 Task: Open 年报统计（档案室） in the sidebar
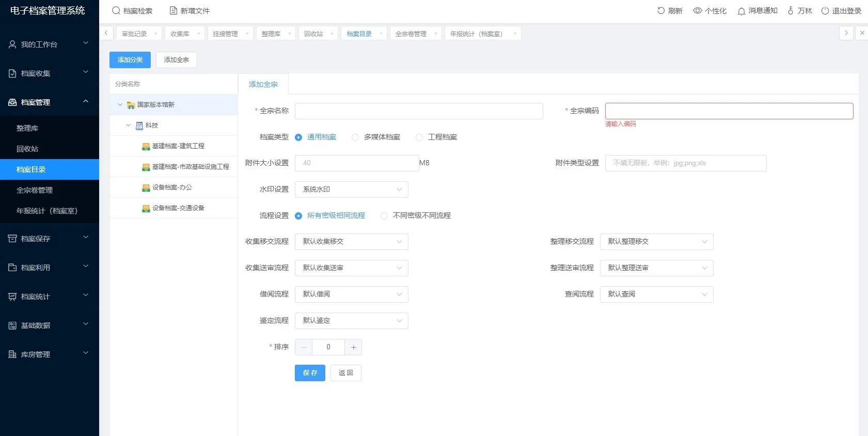(50, 211)
